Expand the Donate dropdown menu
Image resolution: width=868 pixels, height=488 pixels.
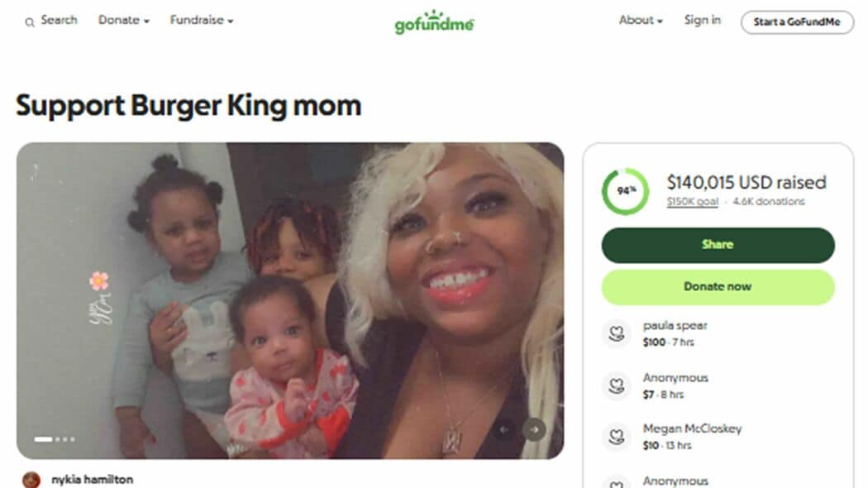click(x=124, y=21)
